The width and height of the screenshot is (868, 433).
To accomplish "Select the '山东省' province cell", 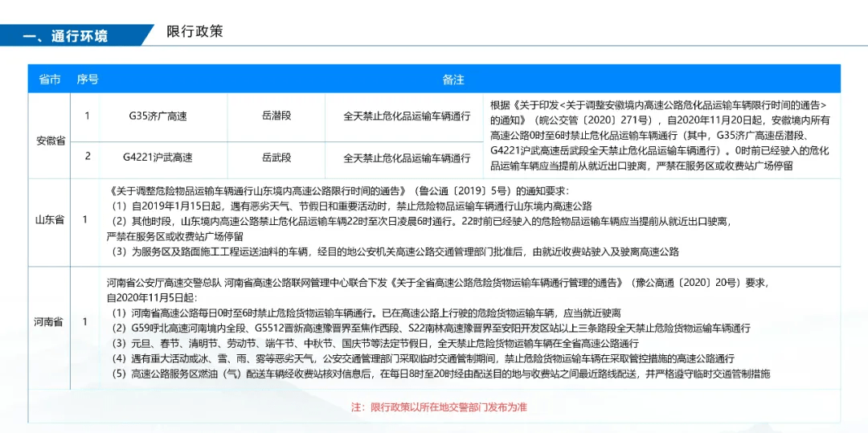I will (49, 219).
